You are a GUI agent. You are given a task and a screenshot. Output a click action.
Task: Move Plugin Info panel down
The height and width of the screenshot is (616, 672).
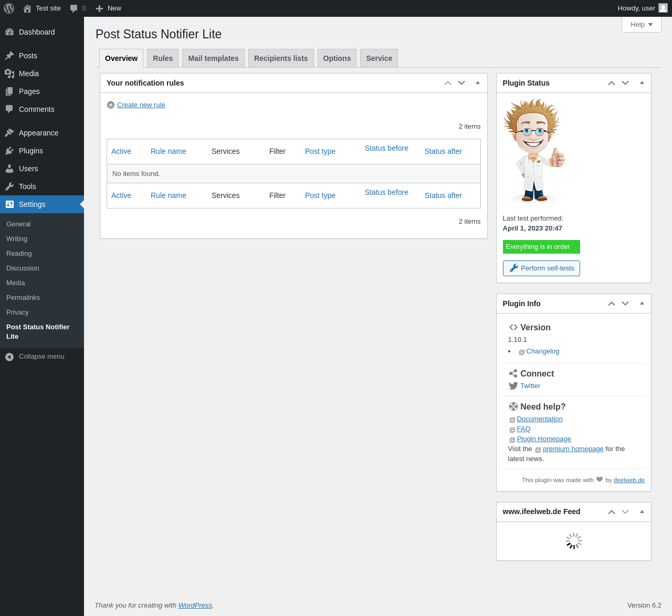(x=625, y=304)
